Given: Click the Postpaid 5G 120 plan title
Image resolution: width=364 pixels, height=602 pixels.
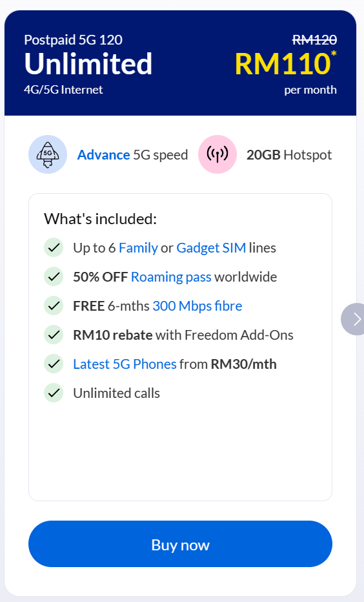Looking at the screenshot, I should click(74, 40).
